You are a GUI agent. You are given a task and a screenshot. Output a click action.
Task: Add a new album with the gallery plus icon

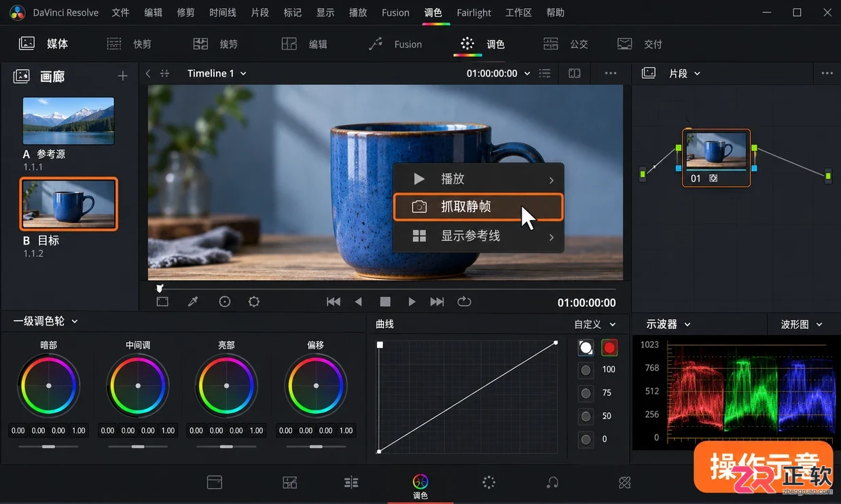click(122, 76)
